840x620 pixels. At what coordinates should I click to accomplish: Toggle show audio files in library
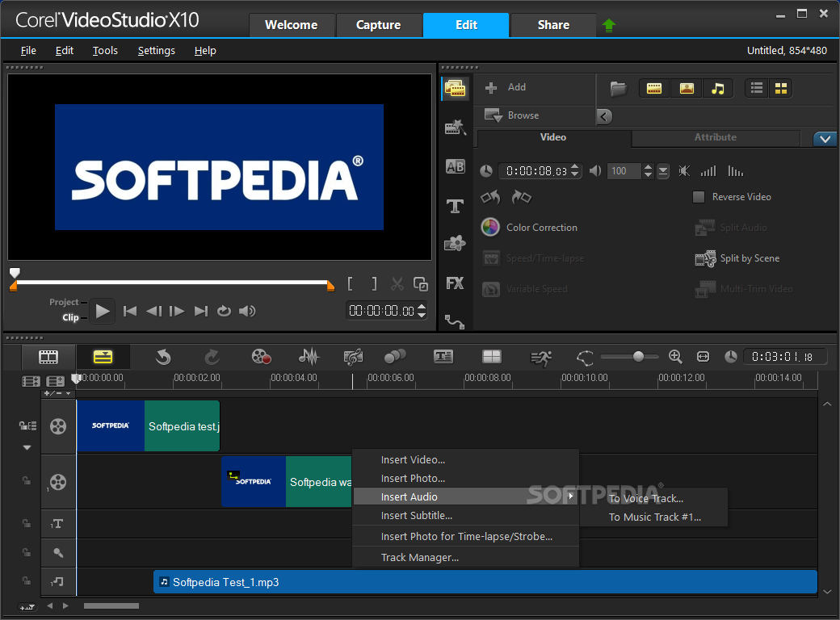point(718,88)
